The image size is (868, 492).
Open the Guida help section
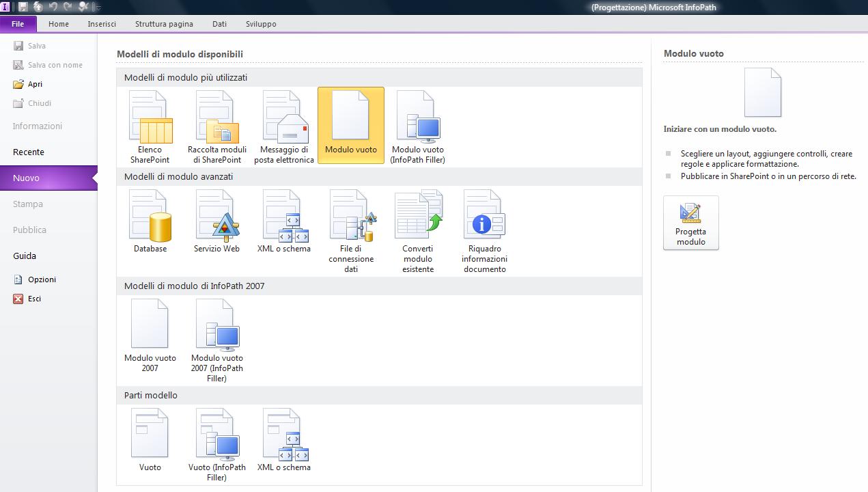tap(25, 256)
